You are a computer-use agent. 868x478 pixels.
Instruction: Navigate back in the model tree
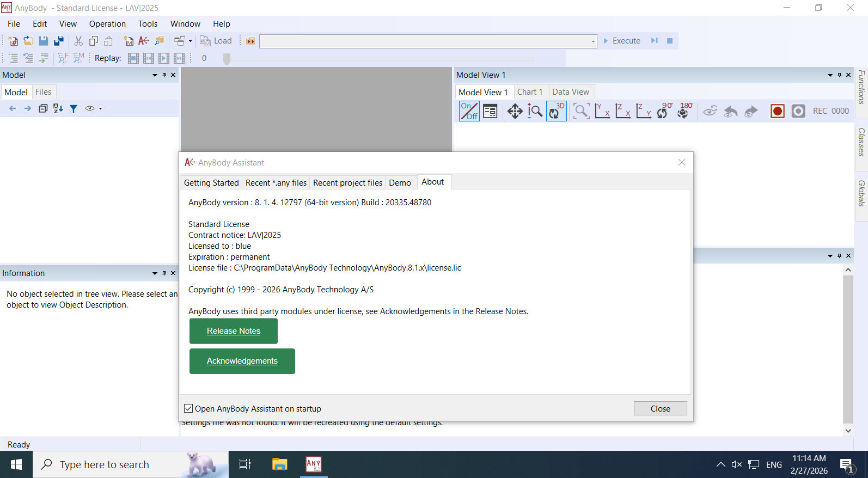tap(13, 108)
